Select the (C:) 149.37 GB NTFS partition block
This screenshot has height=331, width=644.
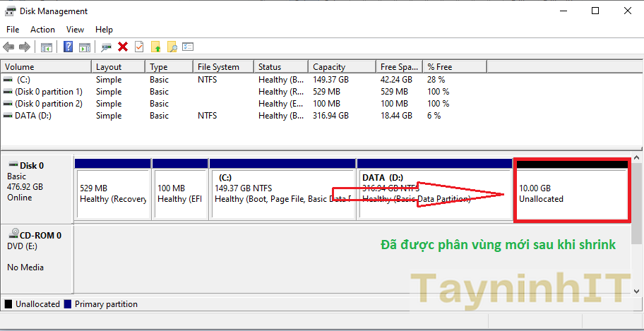pos(282,193)
